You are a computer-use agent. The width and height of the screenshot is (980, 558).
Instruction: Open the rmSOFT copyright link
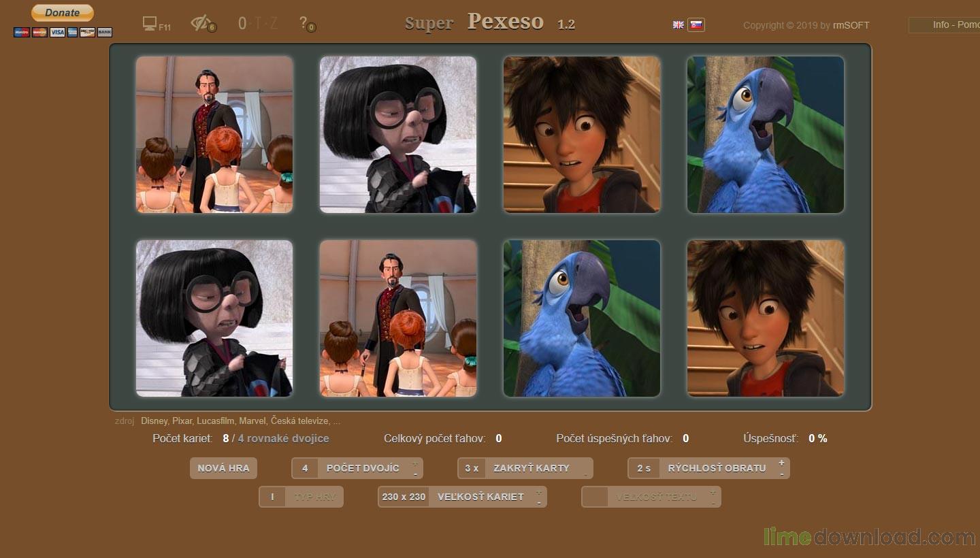(x=851, y=25)
